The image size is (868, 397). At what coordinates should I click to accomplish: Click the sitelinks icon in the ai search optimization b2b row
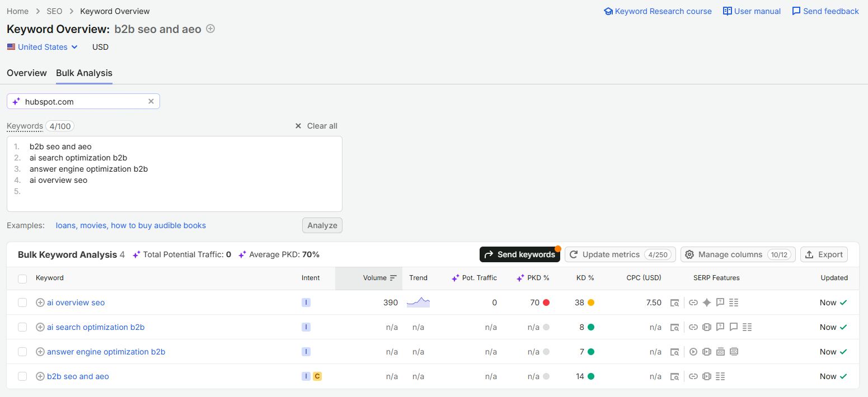coord(693,327)
